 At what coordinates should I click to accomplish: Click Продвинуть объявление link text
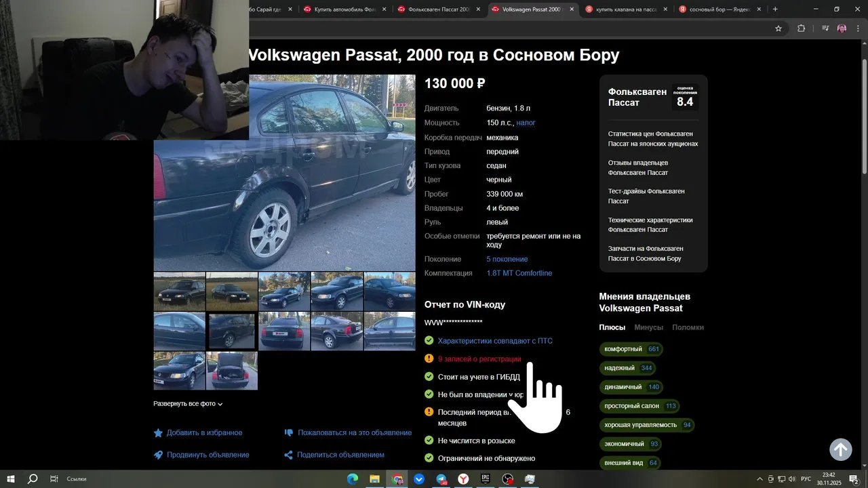coord(208,455)
